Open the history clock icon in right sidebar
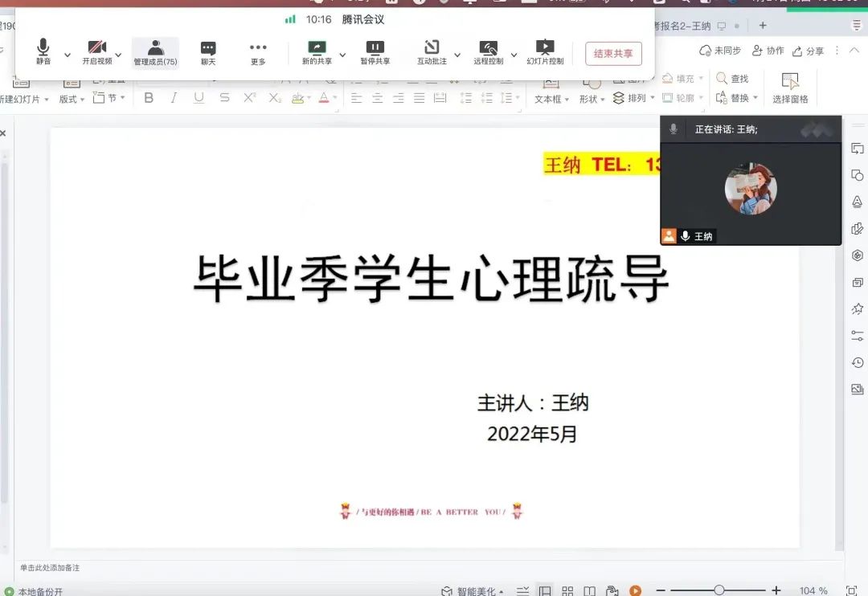Image resolution: width=868 pixels, height=596 pixels. pyautogui.click(x=858, y=363)
